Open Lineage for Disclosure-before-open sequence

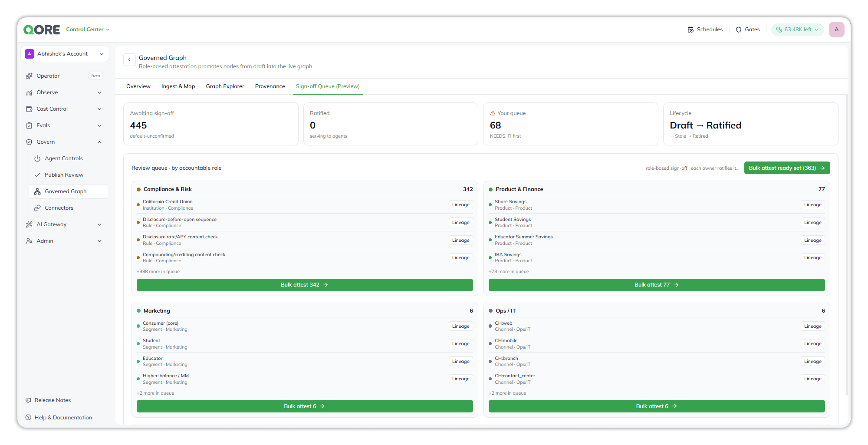click(460, 223)
